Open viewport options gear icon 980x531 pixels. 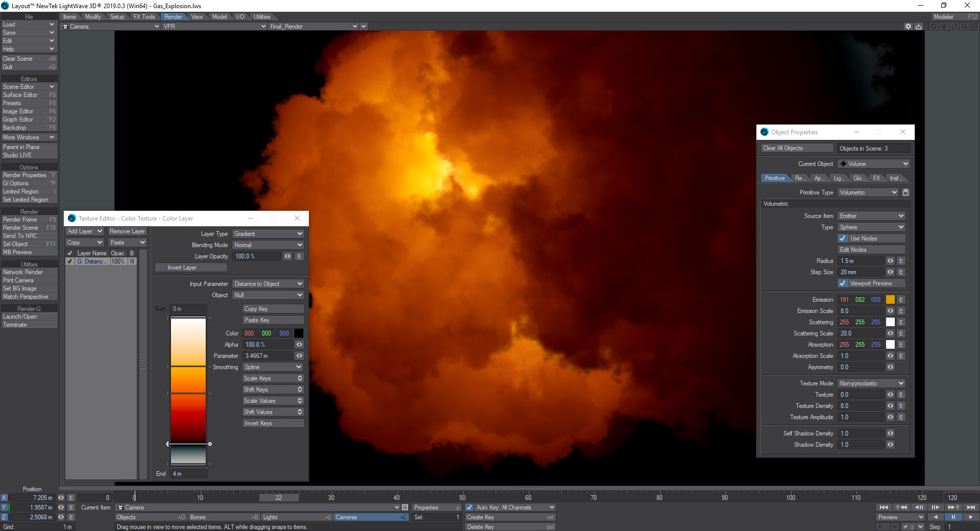click(x=908, y=27)
